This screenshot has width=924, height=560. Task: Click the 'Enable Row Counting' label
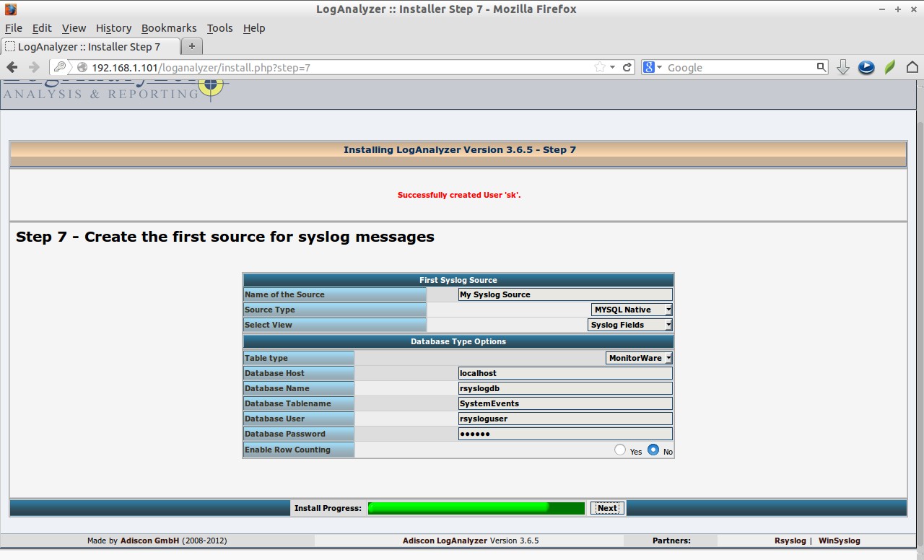[x=287, y=450]
